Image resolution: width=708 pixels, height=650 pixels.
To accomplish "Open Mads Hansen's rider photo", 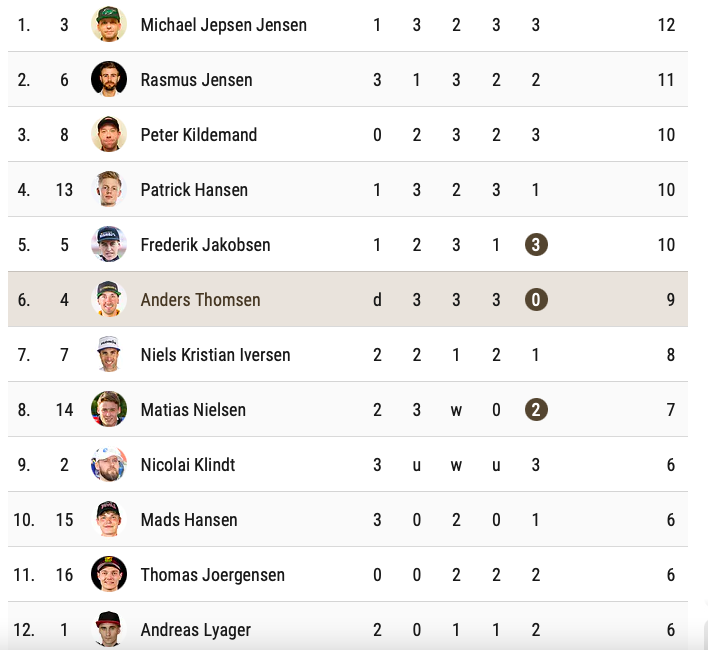I will coord(109,519).
